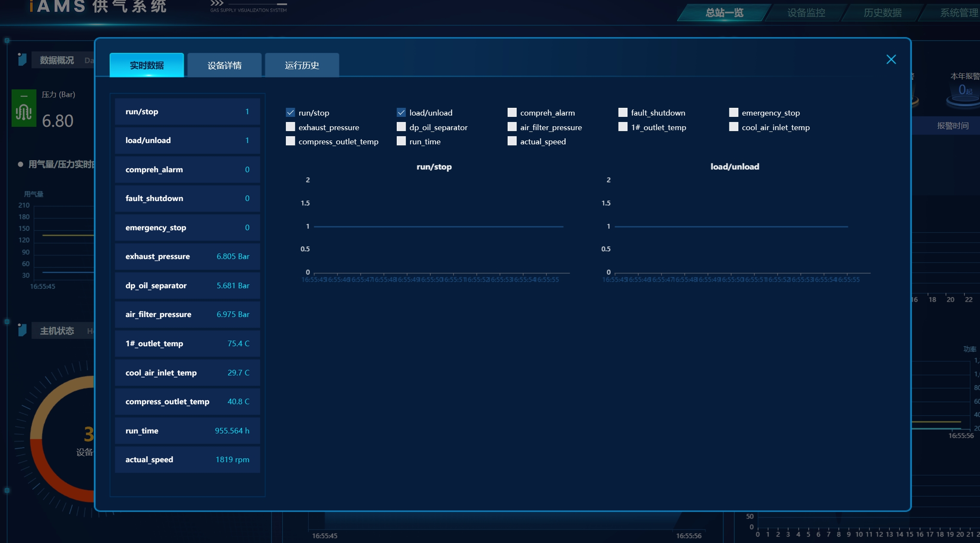This screenshot has width=980, height=543.
Task: Click the run/stop chart title
Action: 434,167
